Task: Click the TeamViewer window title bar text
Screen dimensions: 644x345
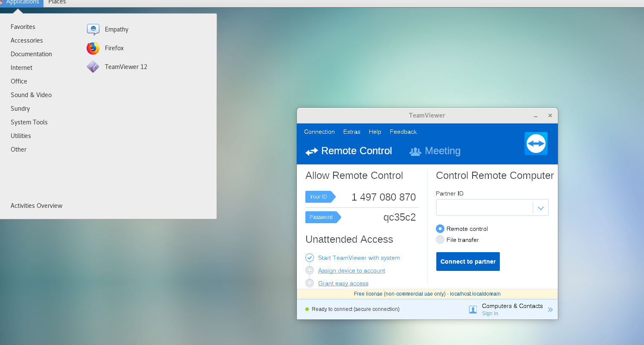Action: (427, 115)
